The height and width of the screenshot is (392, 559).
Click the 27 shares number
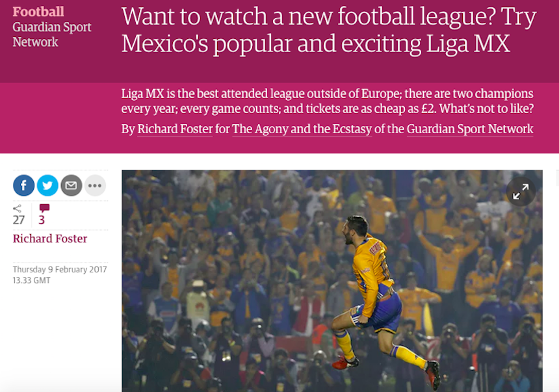pos(19,220)
